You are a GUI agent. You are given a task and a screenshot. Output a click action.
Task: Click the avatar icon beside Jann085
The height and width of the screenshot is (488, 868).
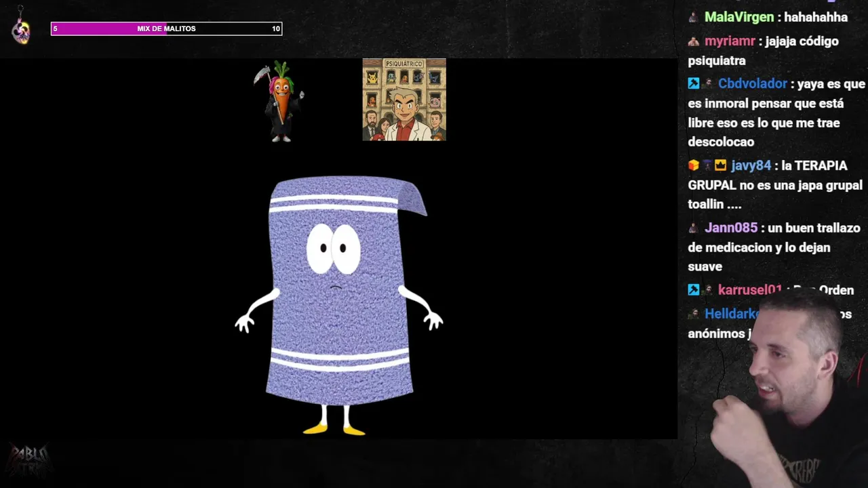(693, 228)
